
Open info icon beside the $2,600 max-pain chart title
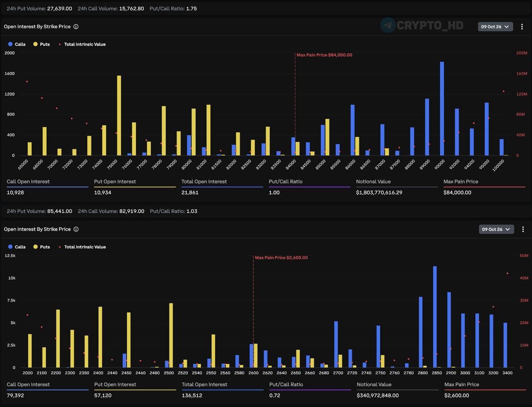(76, 229)
